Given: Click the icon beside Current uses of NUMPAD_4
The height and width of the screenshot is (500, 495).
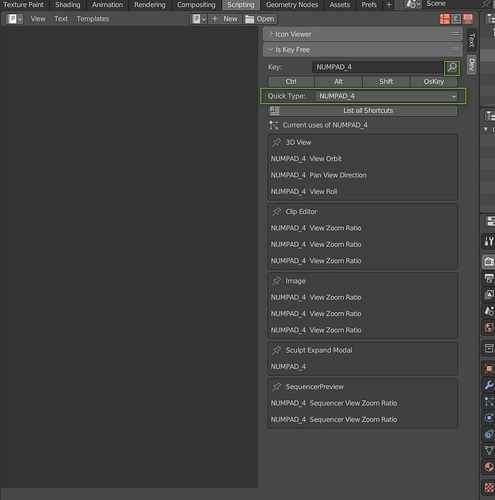Looking at the screenshot, I should tap(274, 125).
